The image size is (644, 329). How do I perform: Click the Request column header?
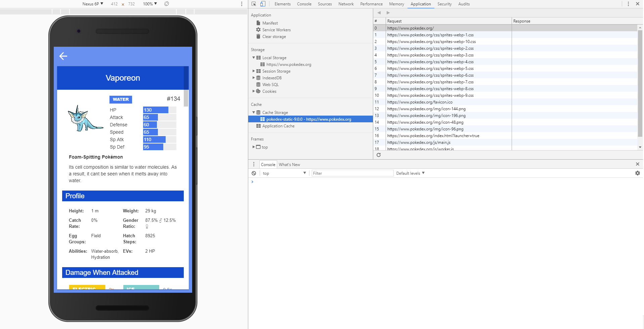(448, 21)
